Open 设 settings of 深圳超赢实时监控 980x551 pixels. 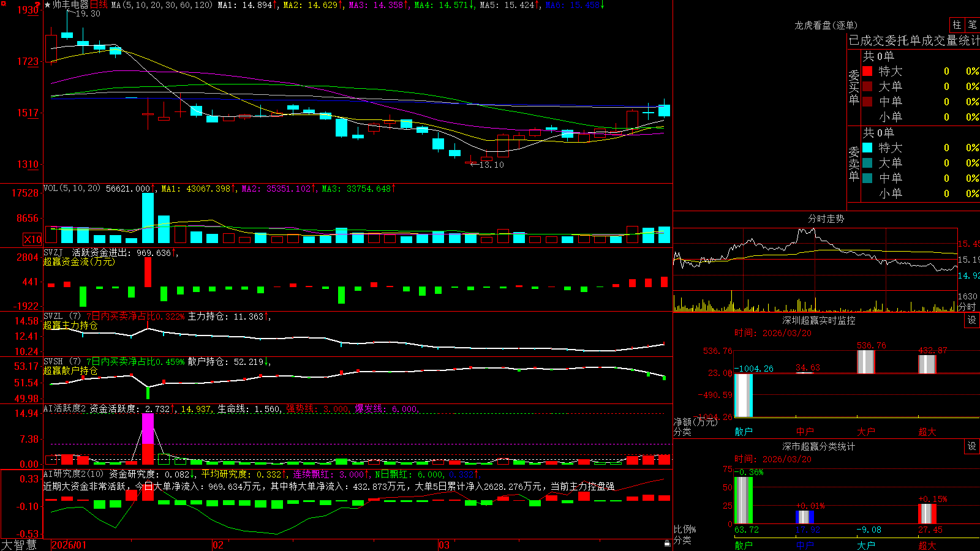(x=972, y=320)
